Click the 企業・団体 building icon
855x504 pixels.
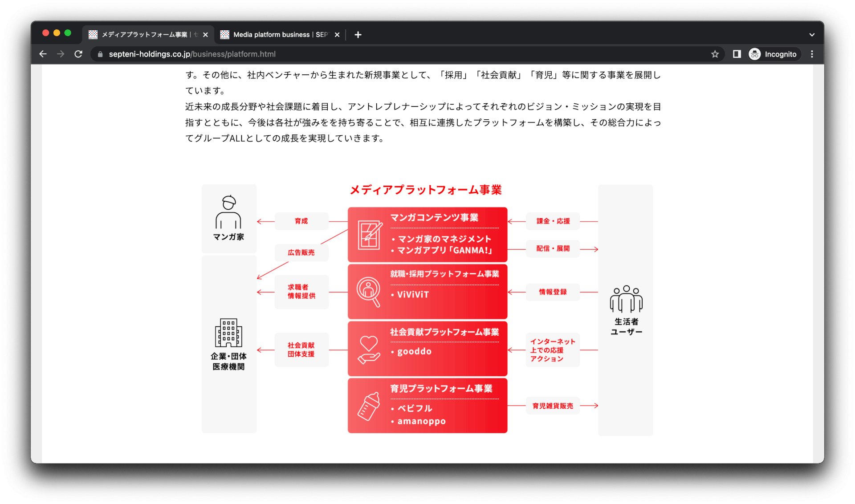click(x=228, y=333)
